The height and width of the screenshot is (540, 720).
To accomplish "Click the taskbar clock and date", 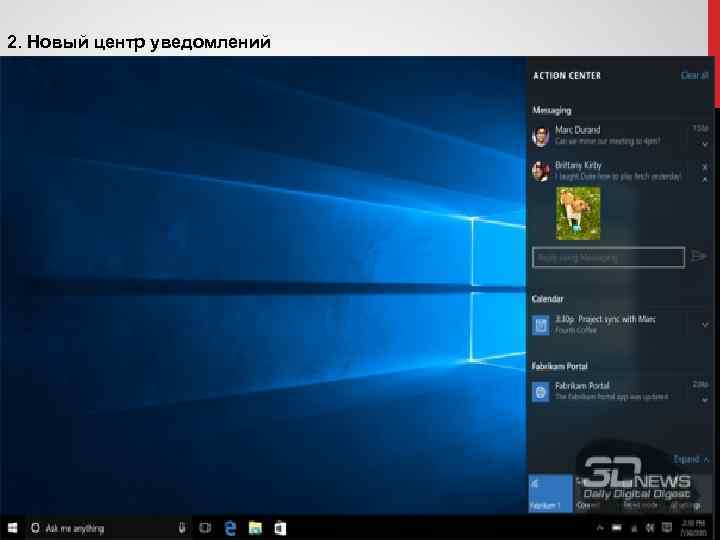I will [693, 528].
